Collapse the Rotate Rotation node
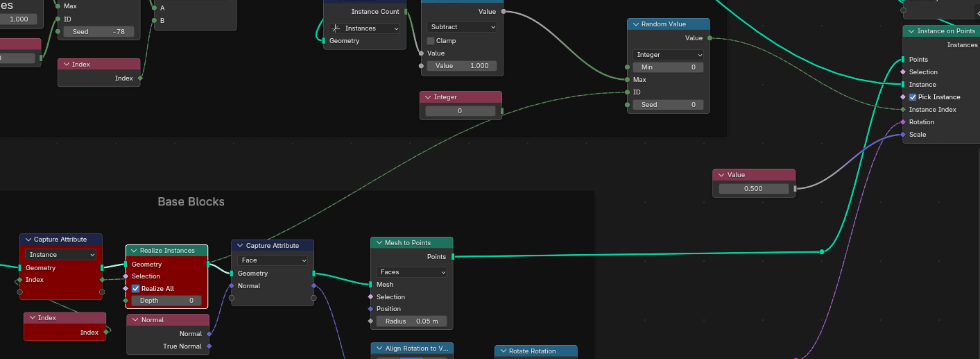Image resolution: width=980 pixels, height=359 pixels. [503, 351]
